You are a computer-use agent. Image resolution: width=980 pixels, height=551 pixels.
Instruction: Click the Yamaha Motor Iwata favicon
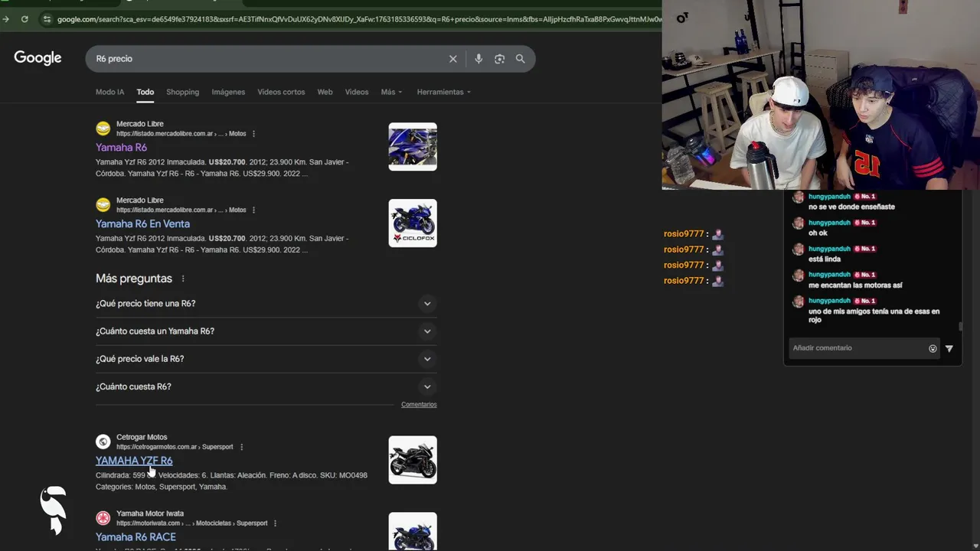(x=103, y=518)
